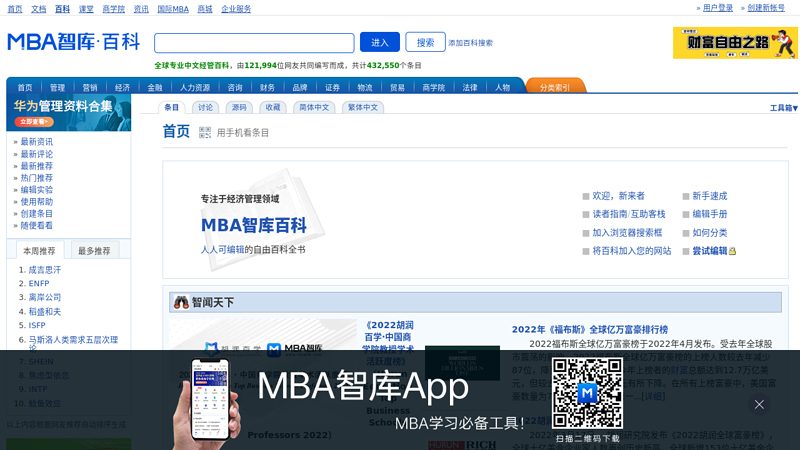Viewport: 800px width, 450px height.
Task: Open 企业服务 in the top link bar
Action: pyautogui.click(x=236, y=9)
